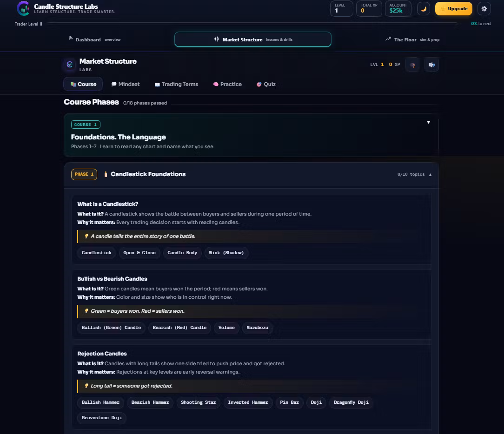Open the Quiz tab with target icon

pos(266,84)
